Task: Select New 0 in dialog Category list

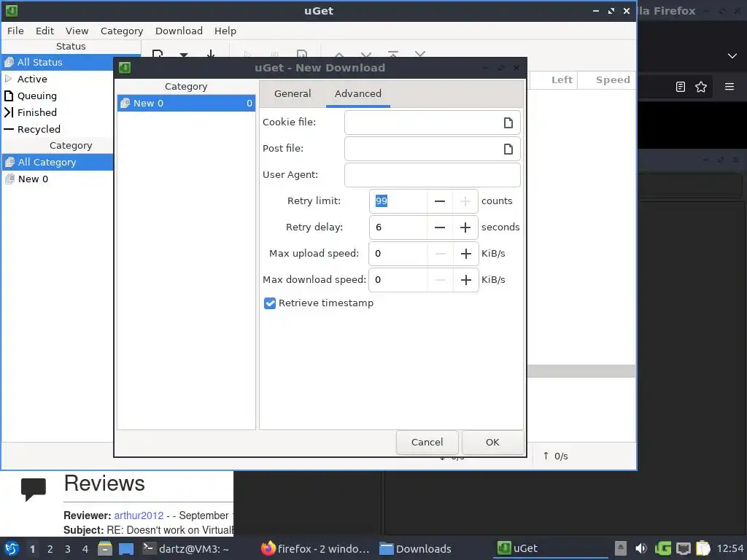Action: [186, 104]
